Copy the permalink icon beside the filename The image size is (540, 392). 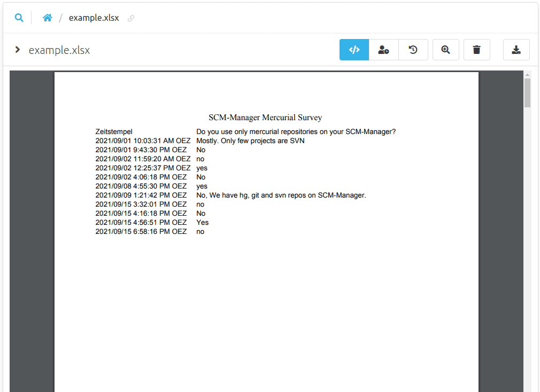pos(131,18)
